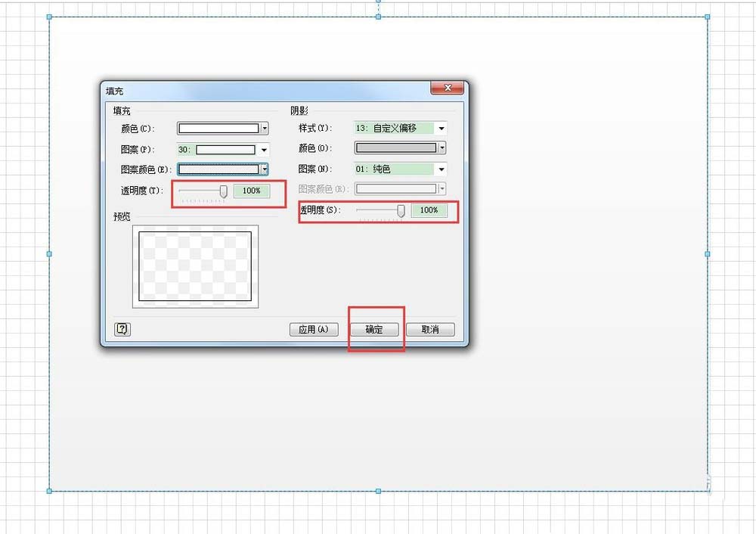Screen dimensions: 756x534
Task: Open the fill 颜色 color dropdown
Action: pos(265,128)
